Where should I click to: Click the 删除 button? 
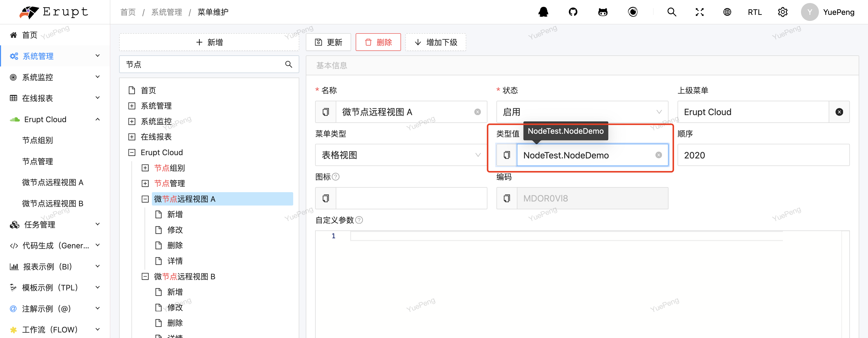[x=378, y=42]
